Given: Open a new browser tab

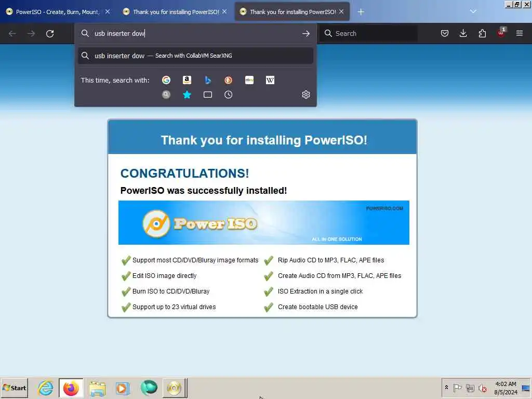Looking at the screenshot, I should [x=361, y=12].
